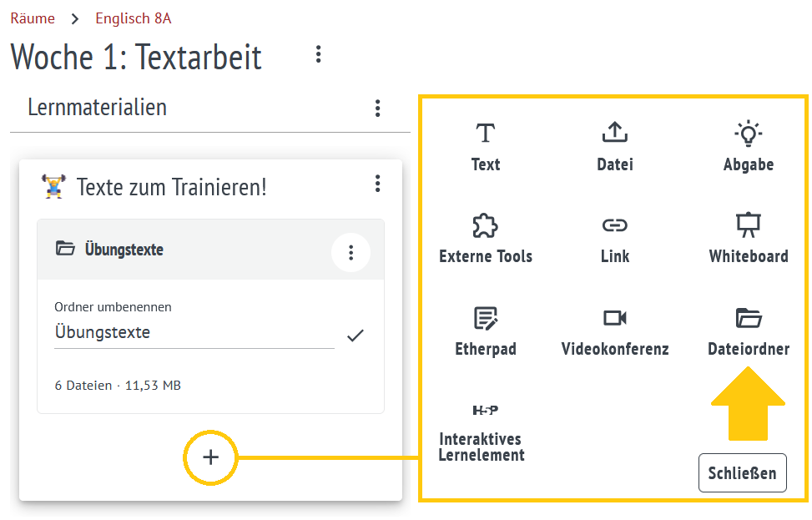
Task: Add an Externe Tools element
Action: (x=485, y=239)
